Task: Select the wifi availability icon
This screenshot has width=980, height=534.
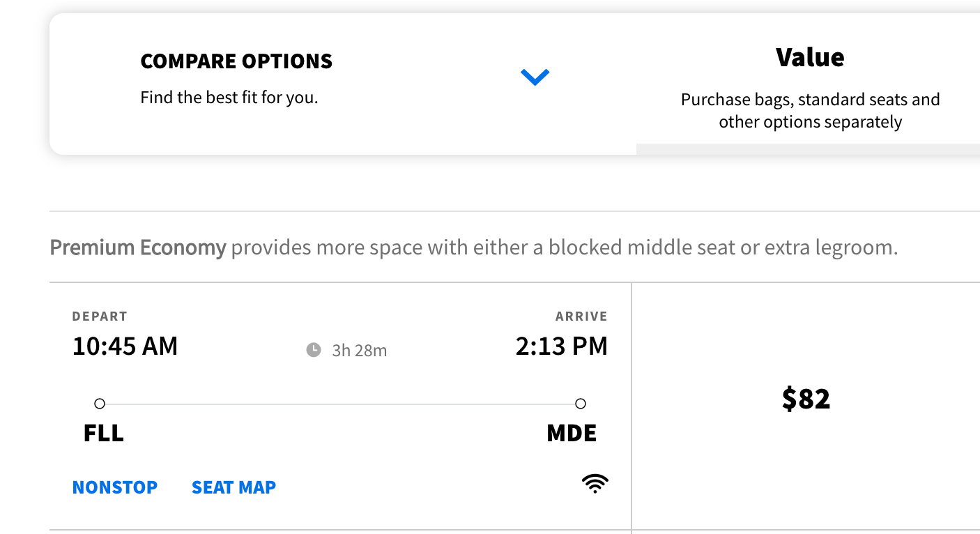Action: pyautogui.click(x=594, y=482)
